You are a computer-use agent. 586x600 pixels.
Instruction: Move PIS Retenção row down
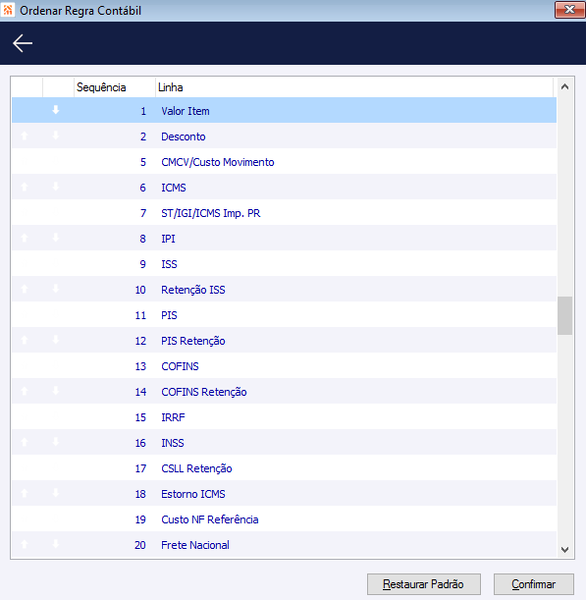(x=56, y=340)
